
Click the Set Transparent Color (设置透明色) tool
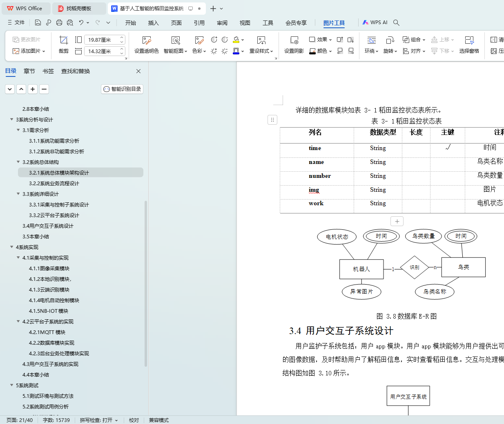click(146, 45)
